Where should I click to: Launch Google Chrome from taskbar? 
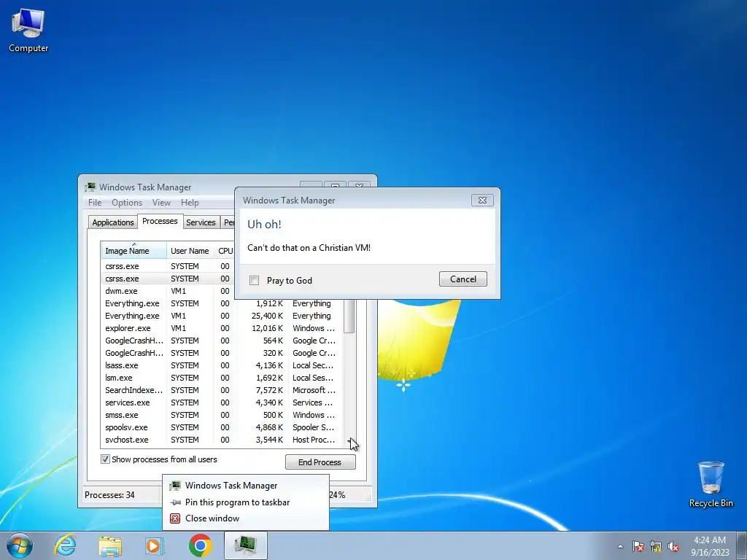point(200,545)
